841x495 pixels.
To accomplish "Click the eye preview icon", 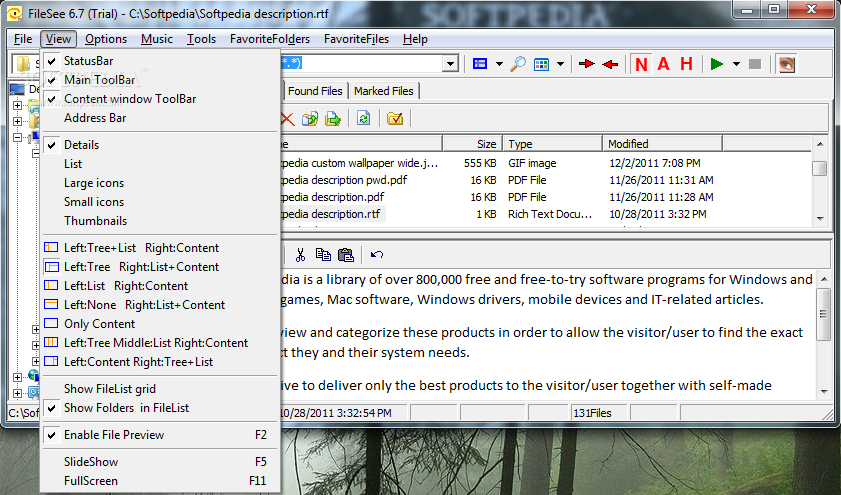I will click(x=786, y=64).
